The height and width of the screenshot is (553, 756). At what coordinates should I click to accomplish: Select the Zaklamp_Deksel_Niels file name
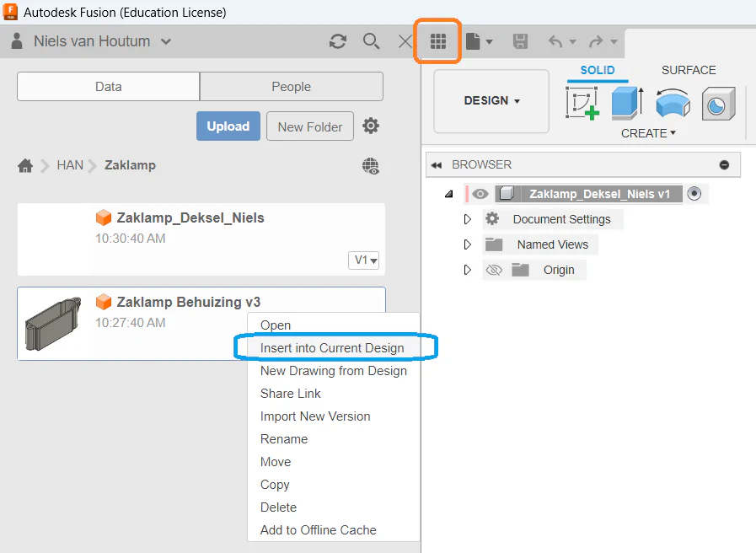(190, 218)
